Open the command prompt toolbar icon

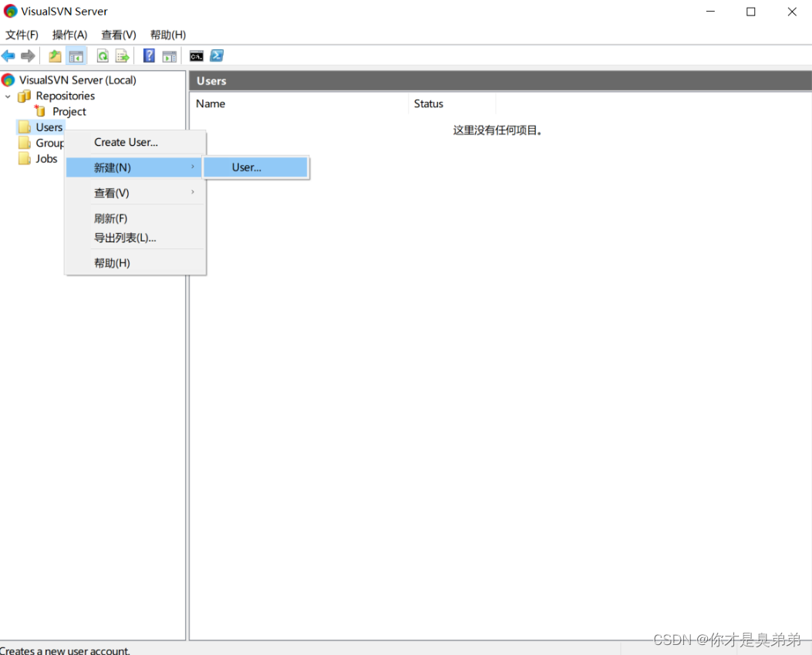coord(197,56)
